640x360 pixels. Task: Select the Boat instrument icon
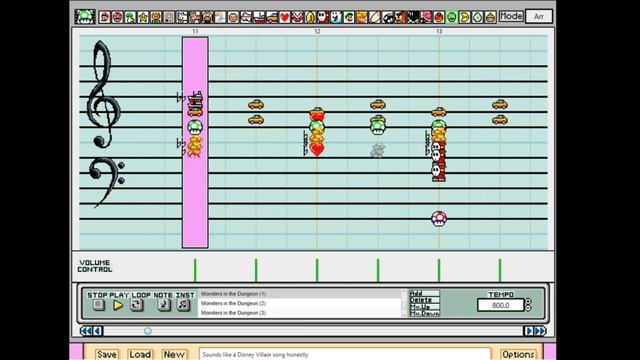[x=259, y=17]
